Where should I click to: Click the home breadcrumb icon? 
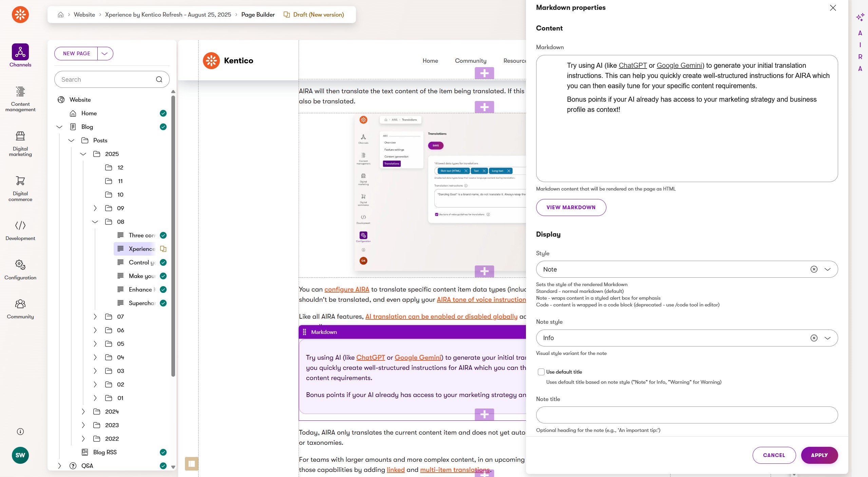click(x=61, y=15)
